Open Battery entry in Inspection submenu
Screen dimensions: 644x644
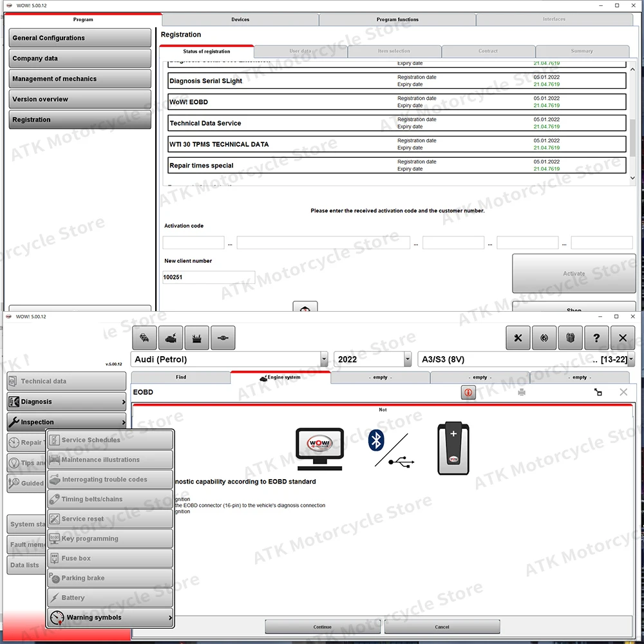(110, 598)
